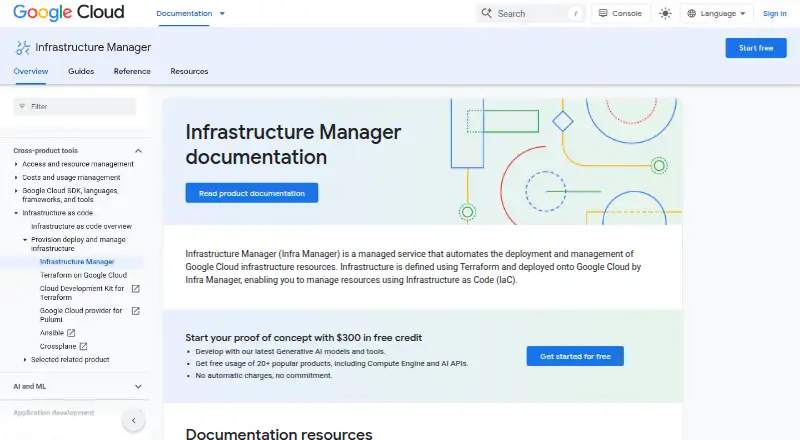
Task: Toggle the light/dark theme sun icon
Action: (x=665, y=14)
